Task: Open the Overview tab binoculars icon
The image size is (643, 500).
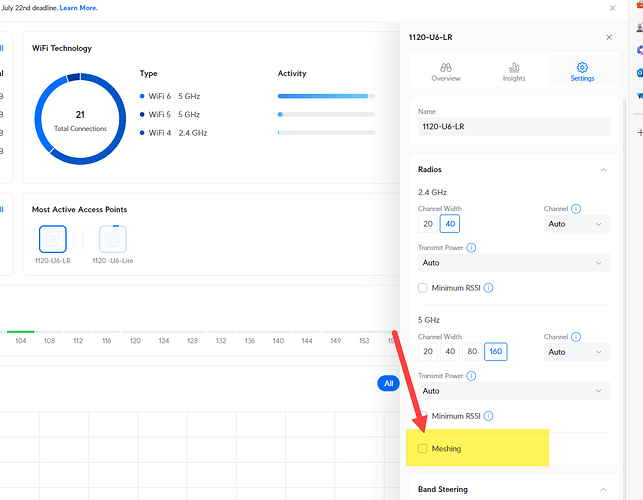Action: tap(446, 67)
